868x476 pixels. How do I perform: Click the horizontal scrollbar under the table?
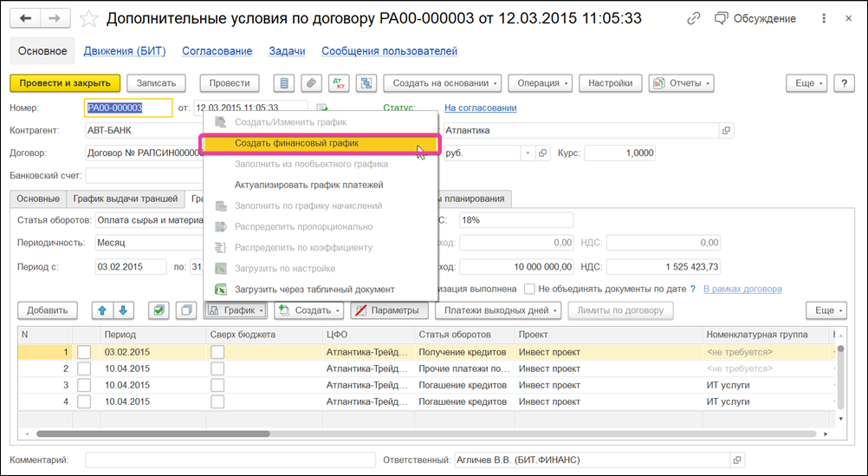tap(152, 434)
